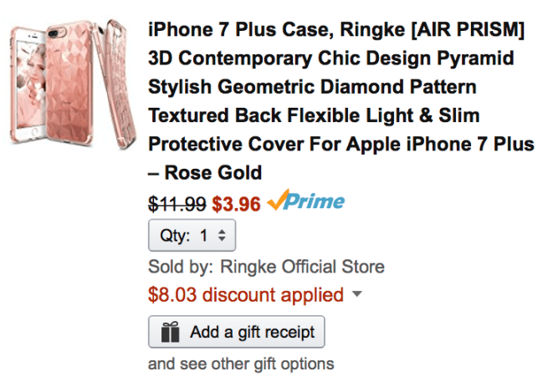
Task: Click the crossed-out $11.99 price
Action: (177, 203)
